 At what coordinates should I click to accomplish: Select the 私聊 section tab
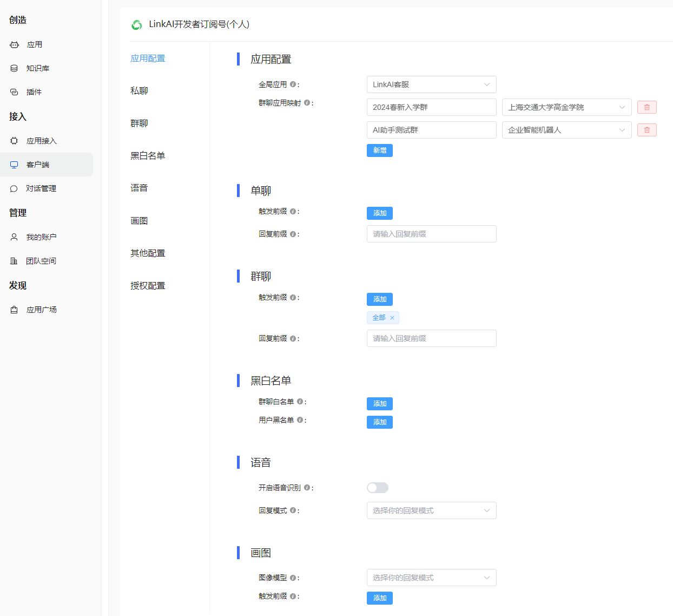[139, 91]
